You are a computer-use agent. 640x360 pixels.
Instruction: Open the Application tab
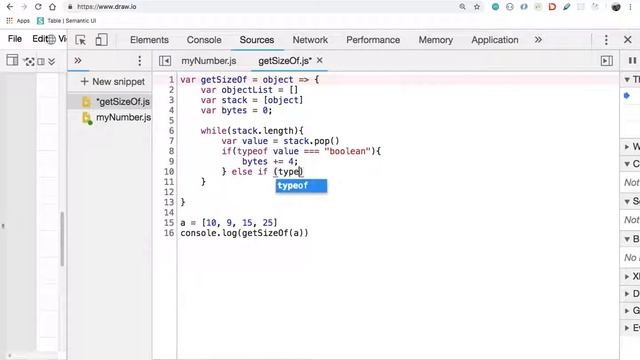pyautogui.click(x=495, y=40)
